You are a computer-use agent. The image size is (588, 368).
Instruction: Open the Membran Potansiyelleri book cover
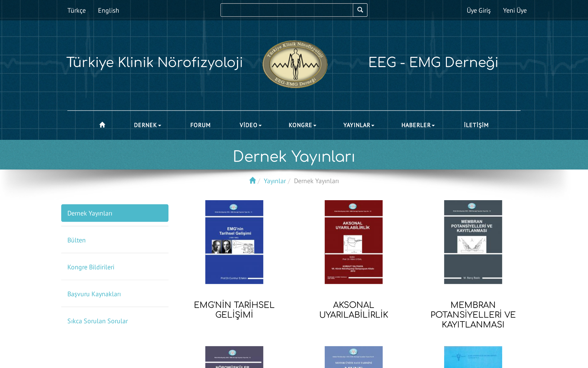[x=473, y=242]
